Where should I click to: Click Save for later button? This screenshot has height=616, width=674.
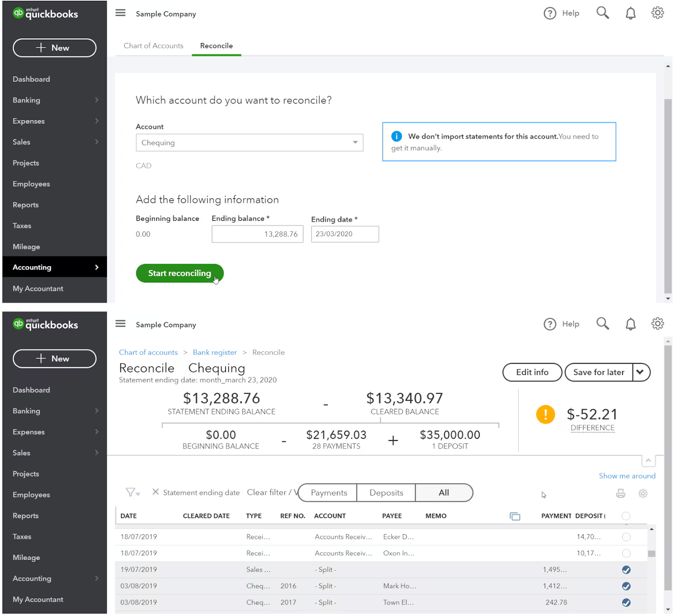599,373
